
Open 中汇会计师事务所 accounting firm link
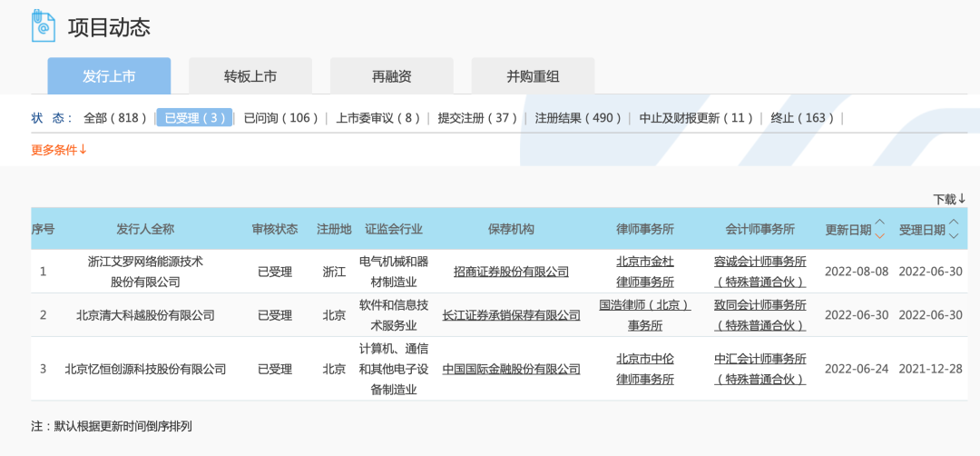[760, 369]
